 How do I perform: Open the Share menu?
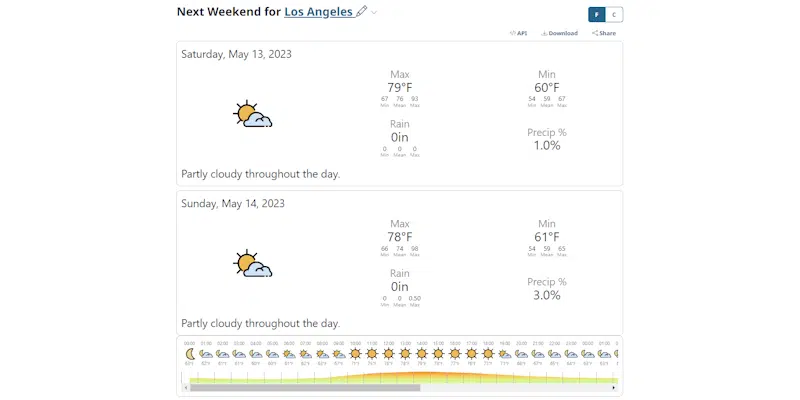pos(603,33)
